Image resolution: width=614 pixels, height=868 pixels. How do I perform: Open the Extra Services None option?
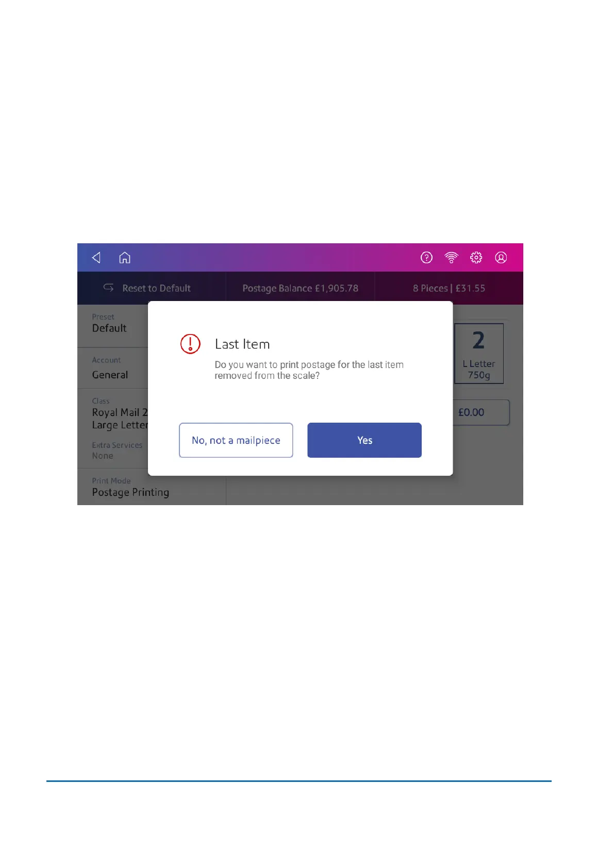[113, 450]
